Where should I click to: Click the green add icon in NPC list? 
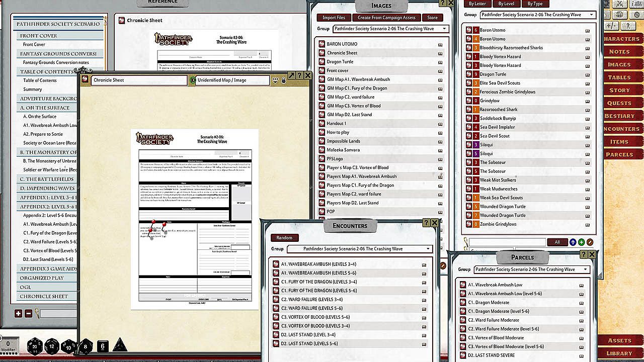click(x=581, y=242)
